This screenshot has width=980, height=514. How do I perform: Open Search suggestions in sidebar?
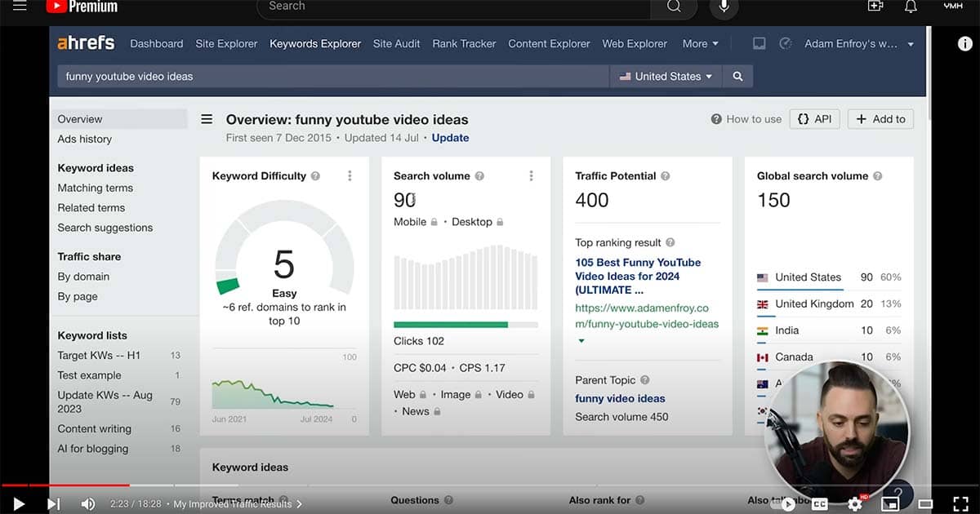pyautogui.click(x=105, y=228)
